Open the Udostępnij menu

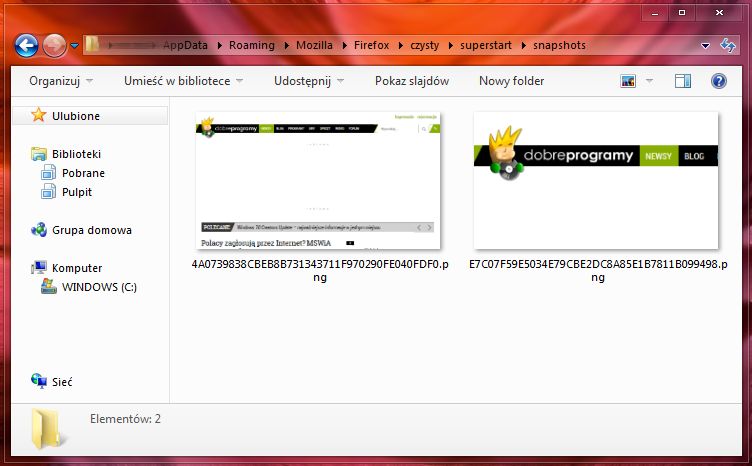click(x=309, y=81)
